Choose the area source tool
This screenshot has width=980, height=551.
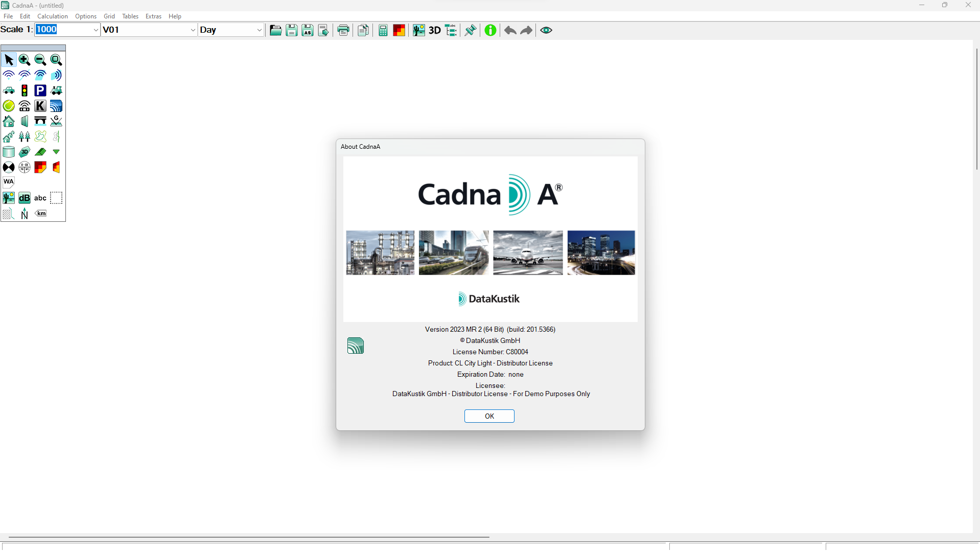40,75
